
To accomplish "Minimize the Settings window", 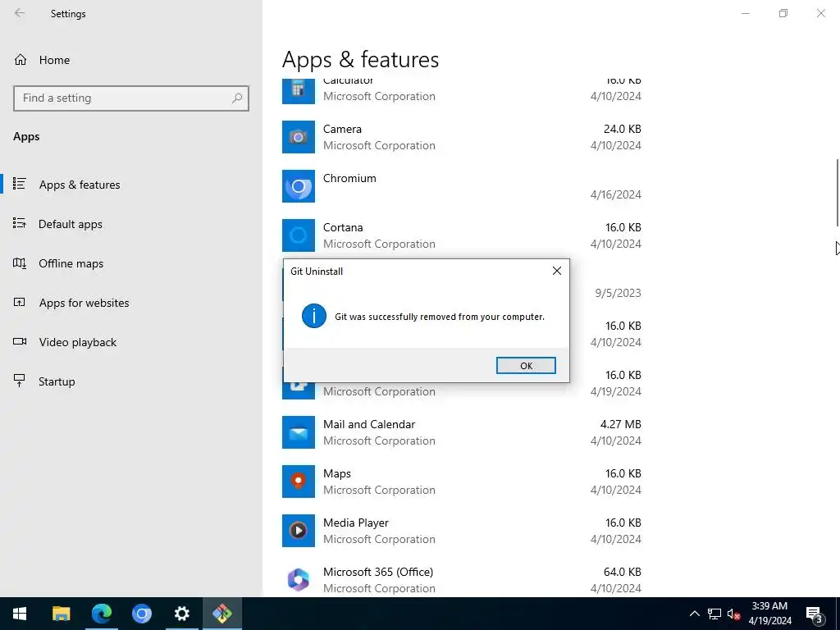I will [x=745, y=13].
